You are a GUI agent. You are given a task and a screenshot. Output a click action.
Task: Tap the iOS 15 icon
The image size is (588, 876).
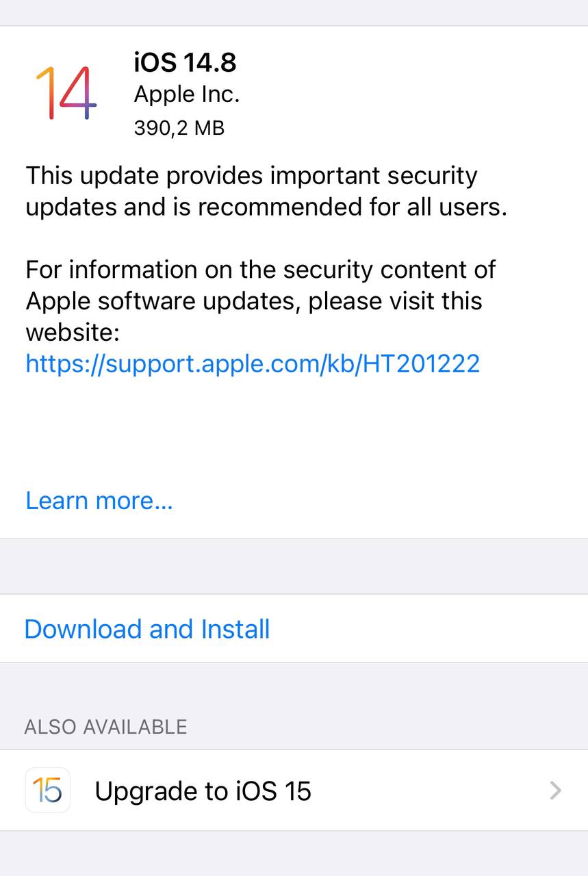pos(48,790)
